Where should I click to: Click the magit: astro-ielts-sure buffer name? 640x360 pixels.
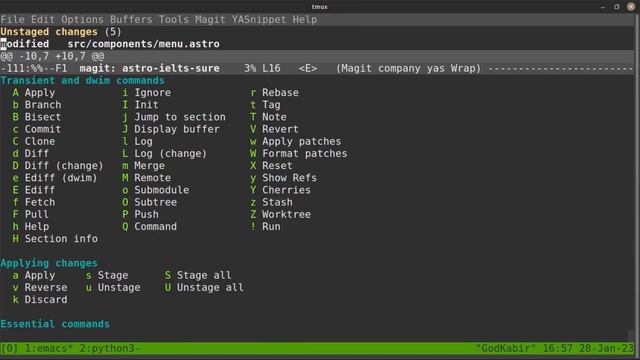click(149, 68)
